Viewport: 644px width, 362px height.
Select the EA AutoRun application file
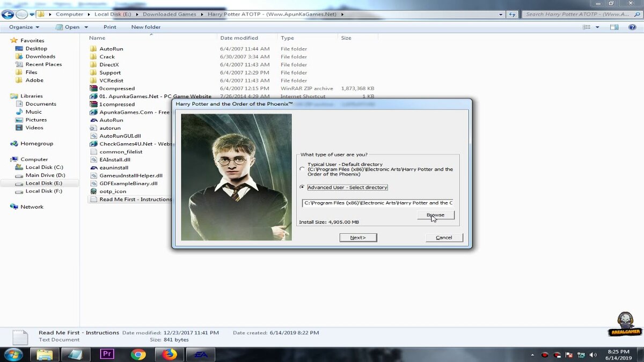tap(111, 120)
